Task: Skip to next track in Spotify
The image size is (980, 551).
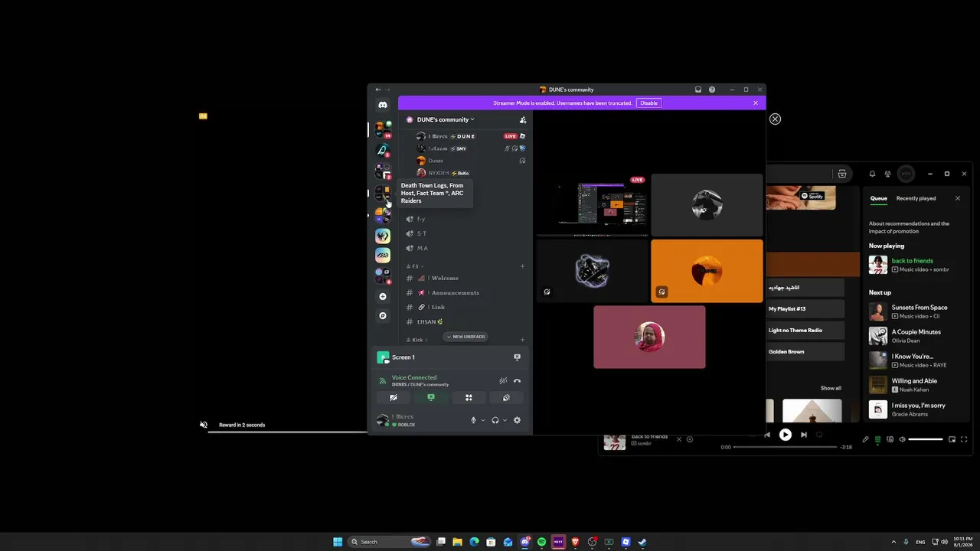Action: click(803, 435)
